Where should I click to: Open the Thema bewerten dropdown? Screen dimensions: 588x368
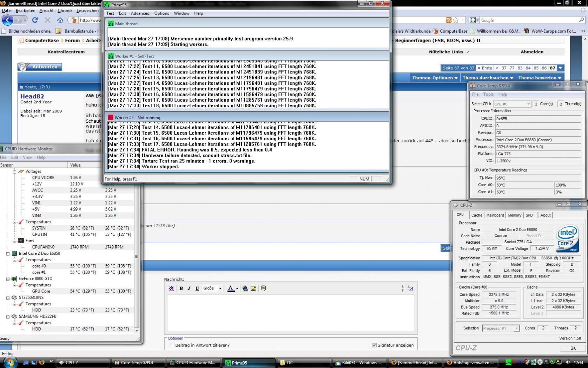click(540, 78)
